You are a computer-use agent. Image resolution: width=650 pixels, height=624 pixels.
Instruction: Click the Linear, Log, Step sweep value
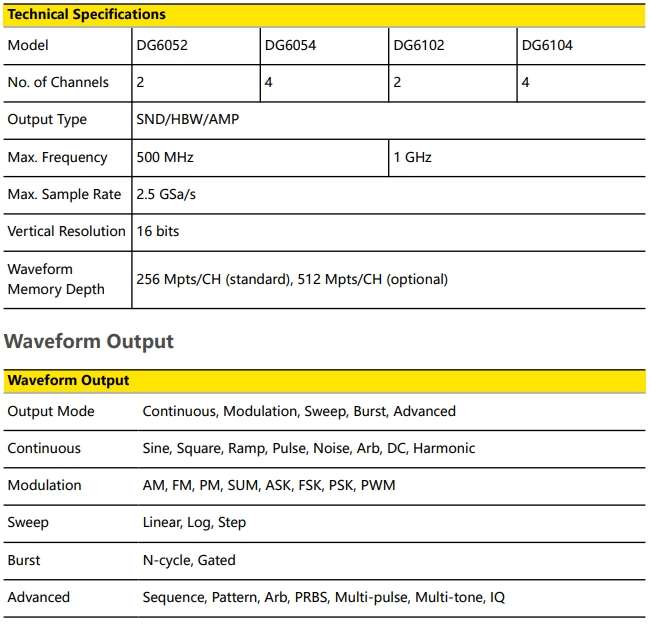[194, 522]
